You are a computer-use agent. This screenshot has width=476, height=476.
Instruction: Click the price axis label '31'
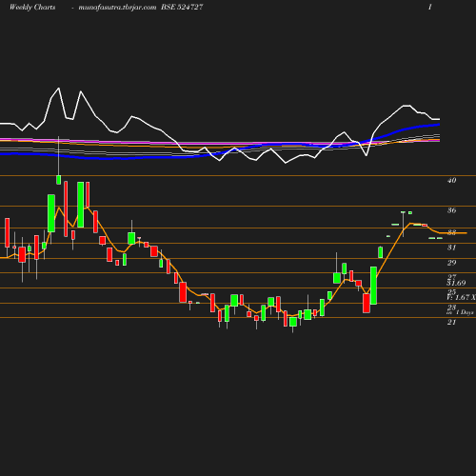click(451, 248)
